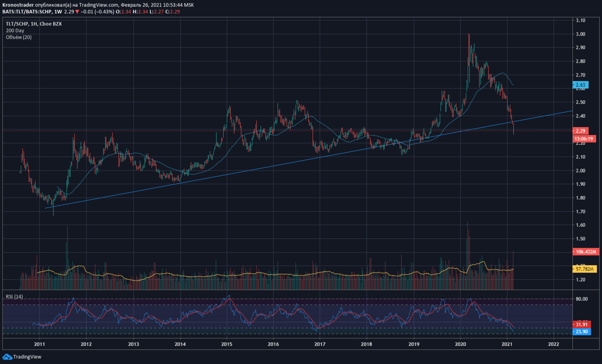Click the red 2.29 current price tag
This screenshot has height=364, width=602.
click(581, 131)
